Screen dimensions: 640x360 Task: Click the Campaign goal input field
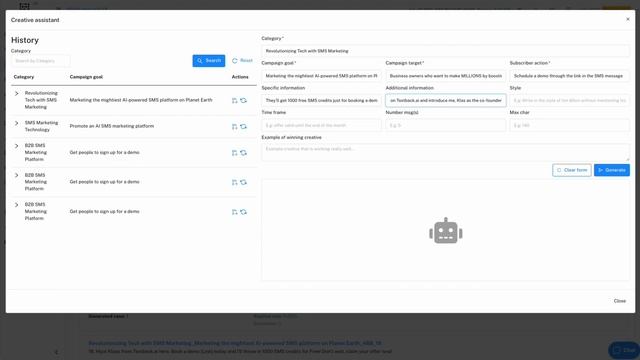322,76
